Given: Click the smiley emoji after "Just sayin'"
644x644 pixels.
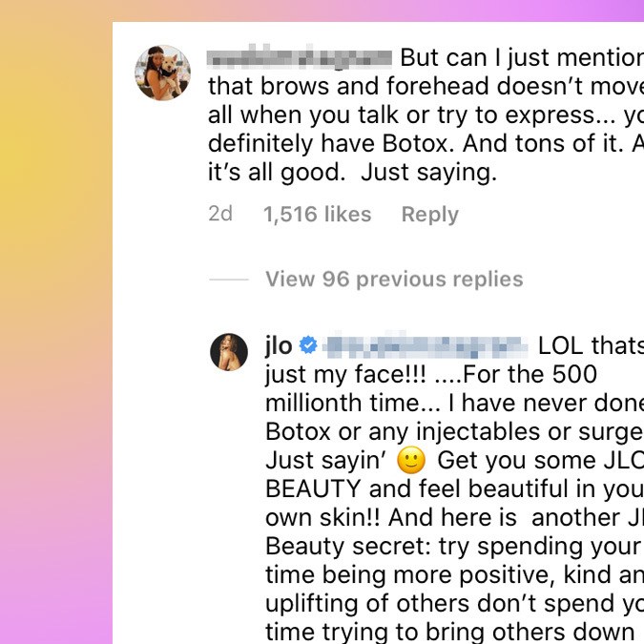Looking at the screenshot, I should coord(410,461).
